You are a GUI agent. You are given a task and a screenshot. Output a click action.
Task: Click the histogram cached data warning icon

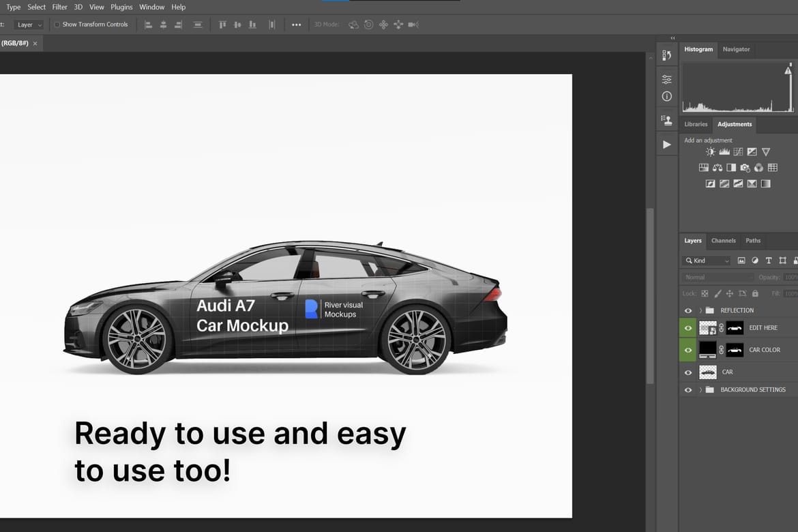(788, 70)
